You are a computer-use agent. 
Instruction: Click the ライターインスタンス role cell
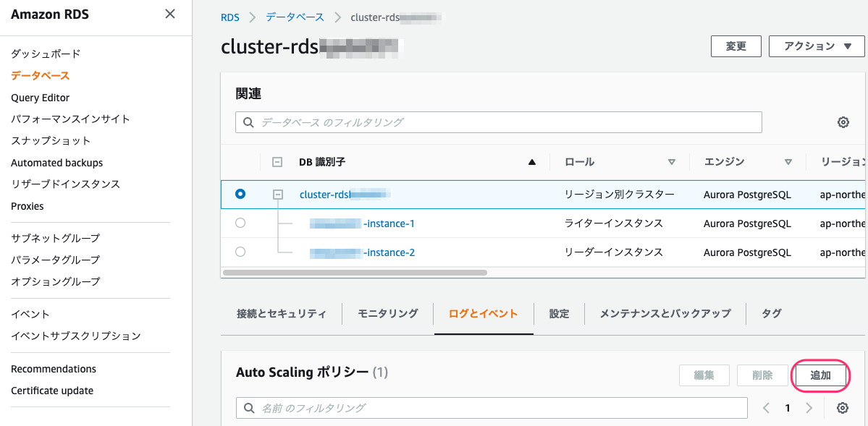[614, 223]
